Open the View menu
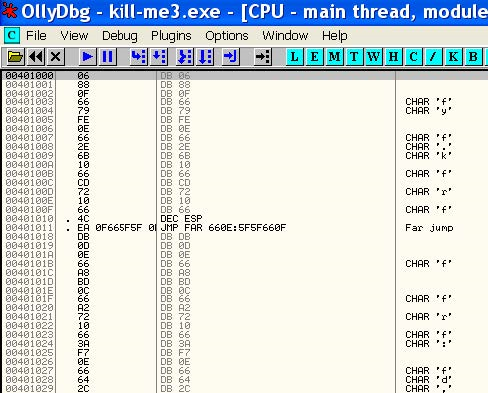Image resolution: width=488 pixels, height=393 pixels. click(74, 36)
